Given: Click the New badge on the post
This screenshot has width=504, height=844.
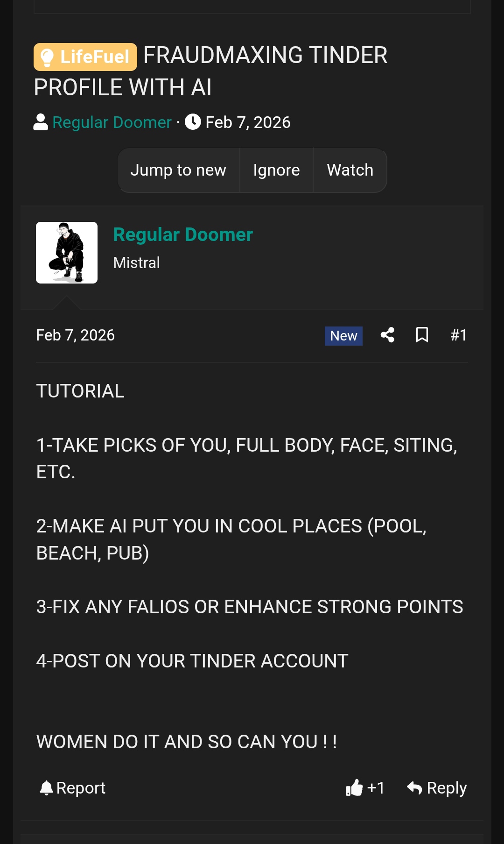Looking at the screenshot, I should (x=343, y=336).
